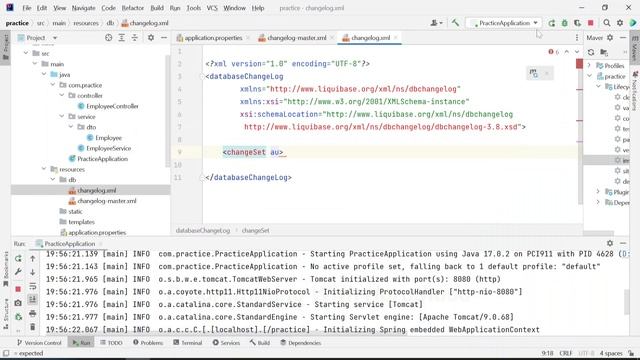Open the File menu
This screenshot has width=640, height=360.
click(x=27, y=8)
